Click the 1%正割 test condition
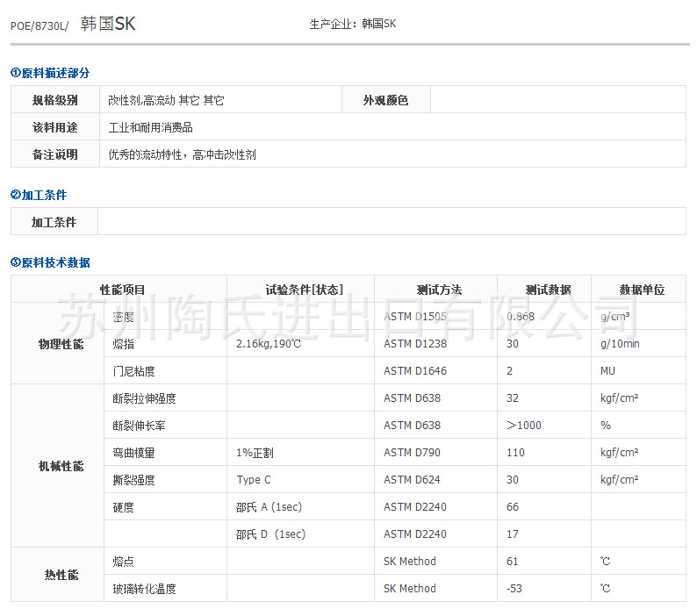 click(255, 453)
